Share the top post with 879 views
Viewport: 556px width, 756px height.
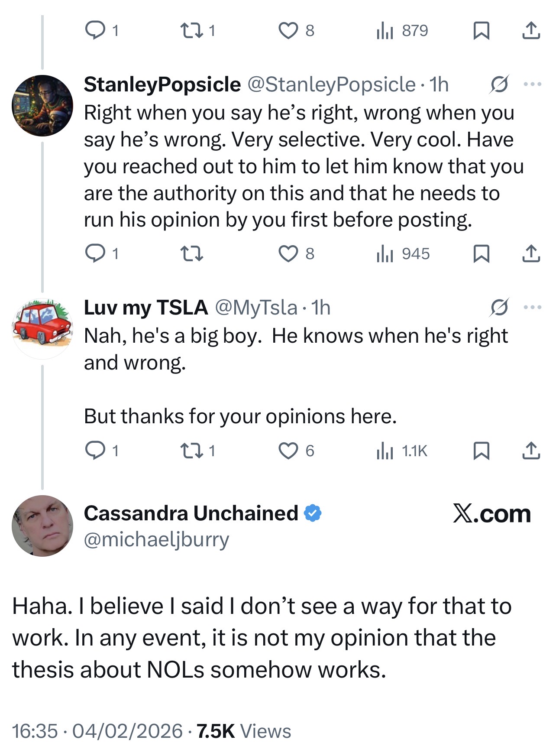point(531,31)
